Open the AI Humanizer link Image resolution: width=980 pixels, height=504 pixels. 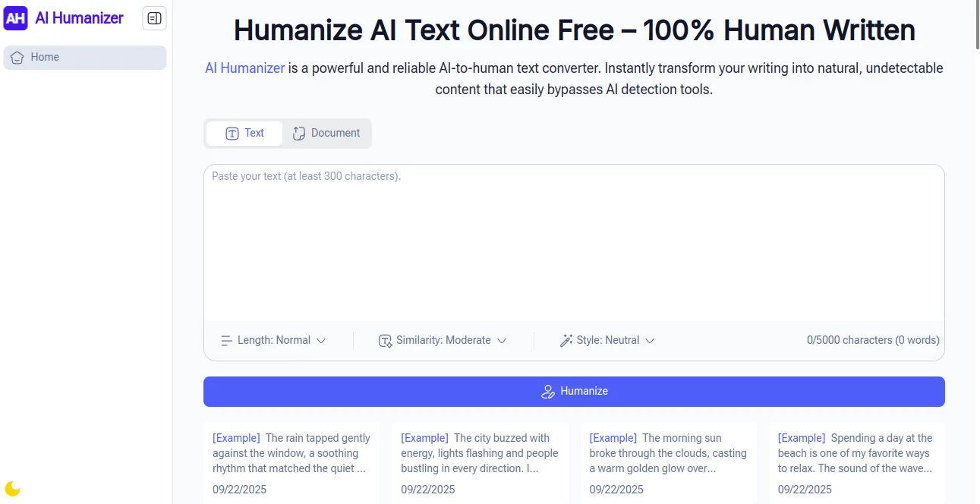tap(244, 68)
